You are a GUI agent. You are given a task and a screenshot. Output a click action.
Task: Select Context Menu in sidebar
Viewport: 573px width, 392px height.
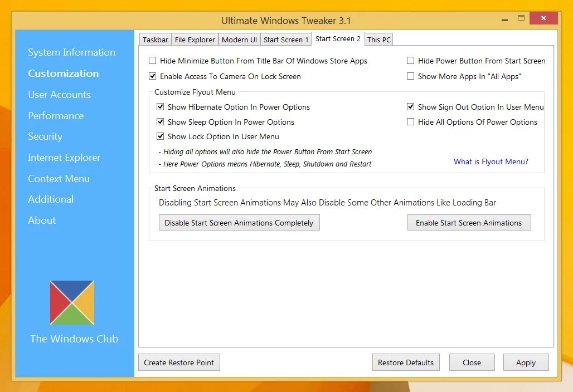coord(59,179)
